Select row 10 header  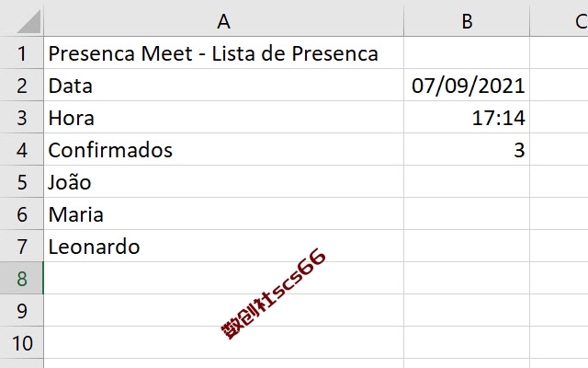22,342
